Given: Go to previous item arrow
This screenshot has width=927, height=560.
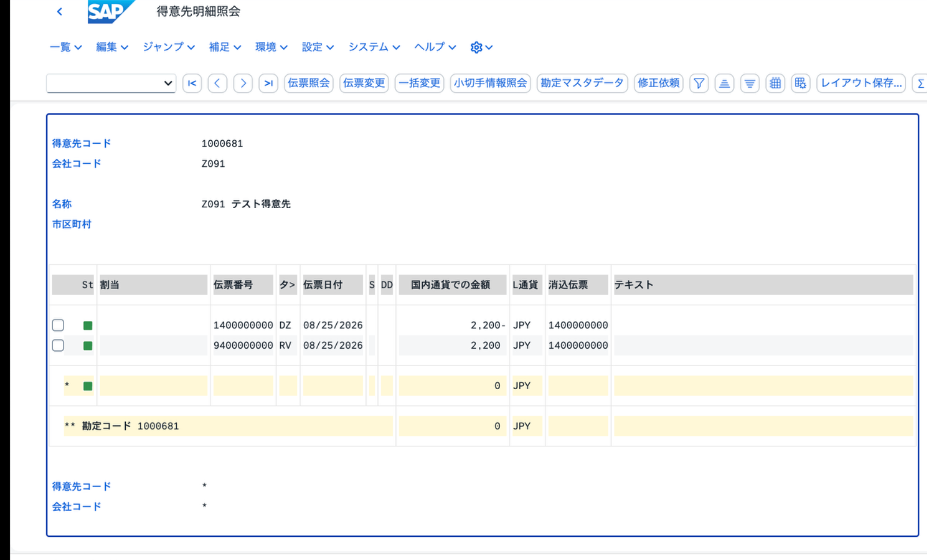Looking at the screenshot, I should click(217, 83).
